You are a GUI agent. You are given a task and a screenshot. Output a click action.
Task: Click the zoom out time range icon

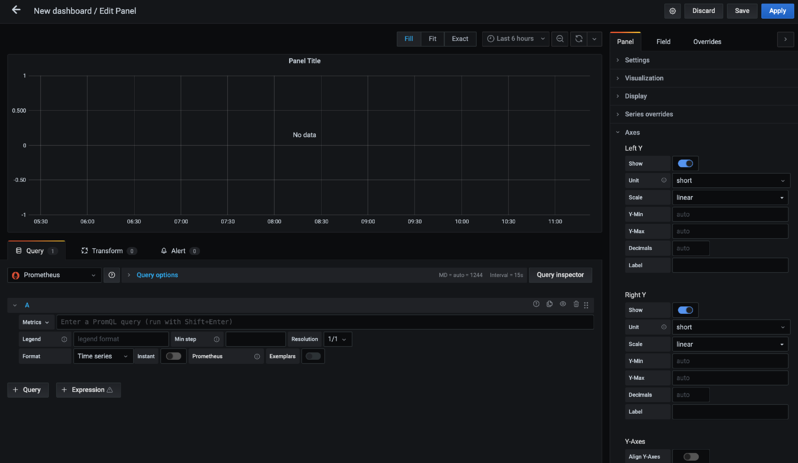click(560, 39)
